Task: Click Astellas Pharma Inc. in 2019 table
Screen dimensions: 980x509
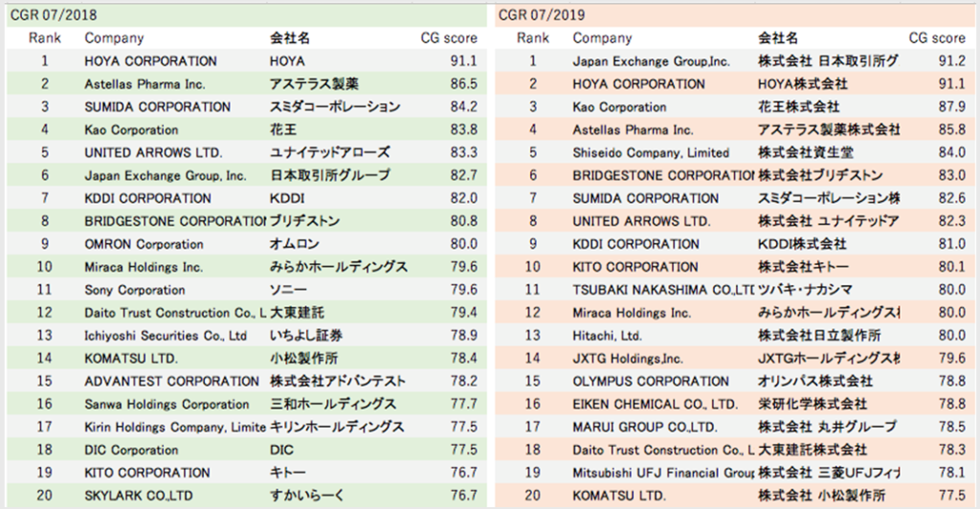Action: [x=634, y=130]
